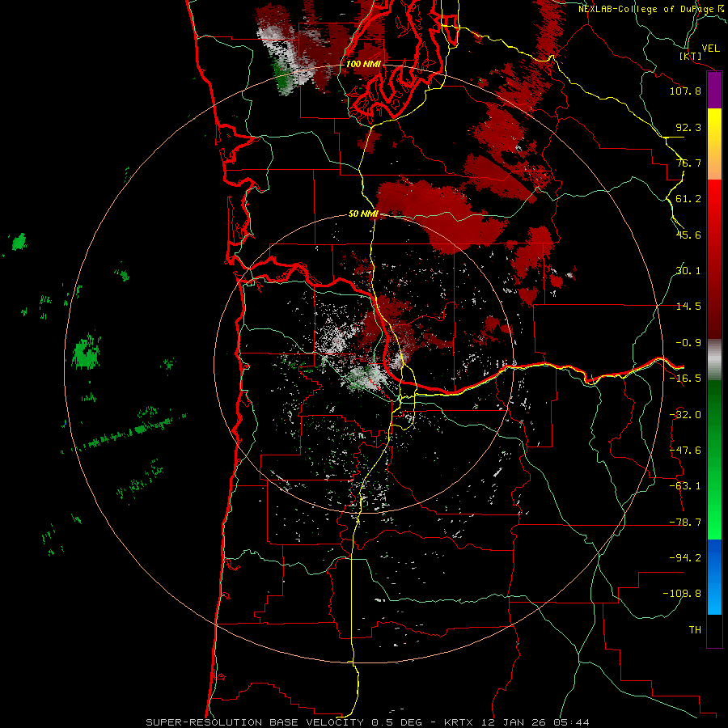Click the -47.6 legend value
Screen dimensions: 728x728
(685, 451)
